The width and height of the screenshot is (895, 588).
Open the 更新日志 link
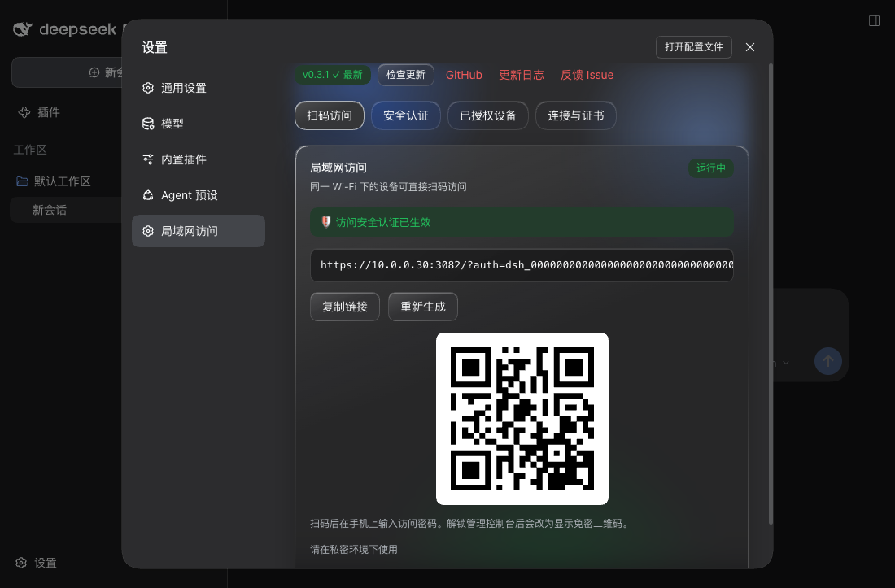pyautogui.click(x=521, y=75)
